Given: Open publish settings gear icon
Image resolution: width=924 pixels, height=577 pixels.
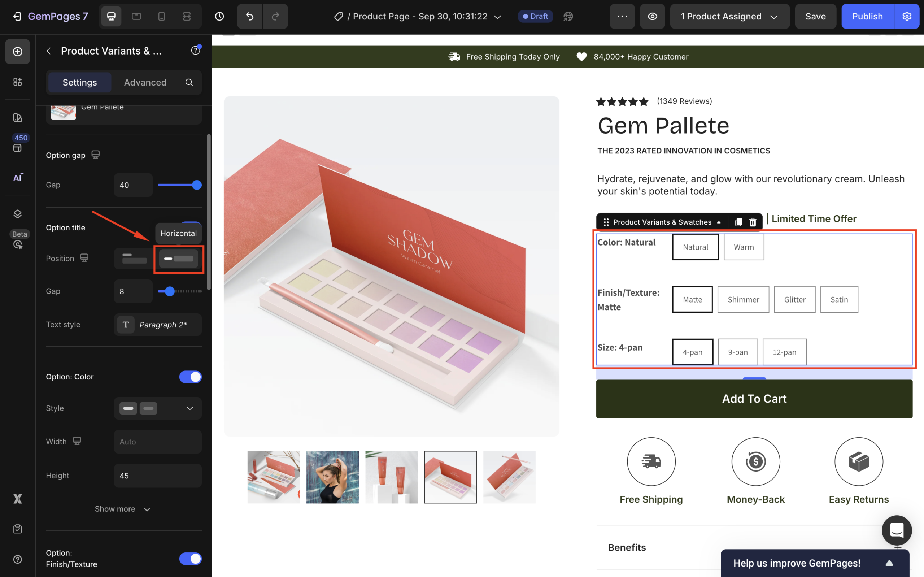Looking at the screenshot, I should [x=907, y=16].
